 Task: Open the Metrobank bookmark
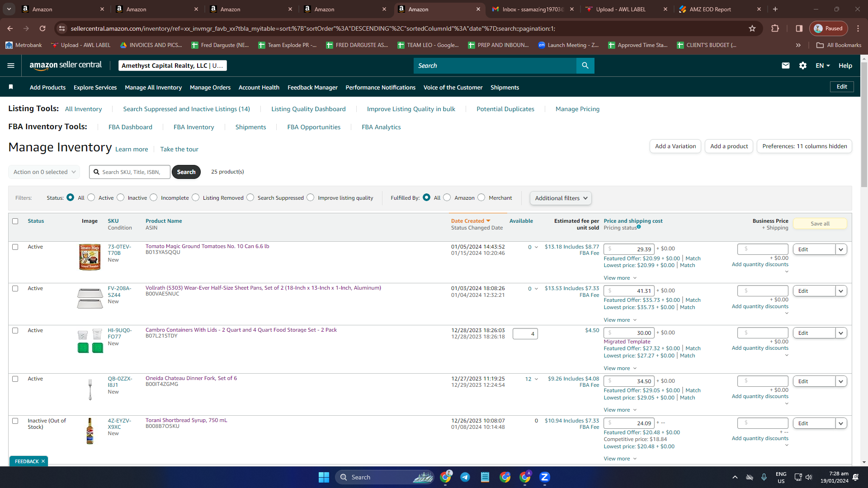[x=24, y=45]
